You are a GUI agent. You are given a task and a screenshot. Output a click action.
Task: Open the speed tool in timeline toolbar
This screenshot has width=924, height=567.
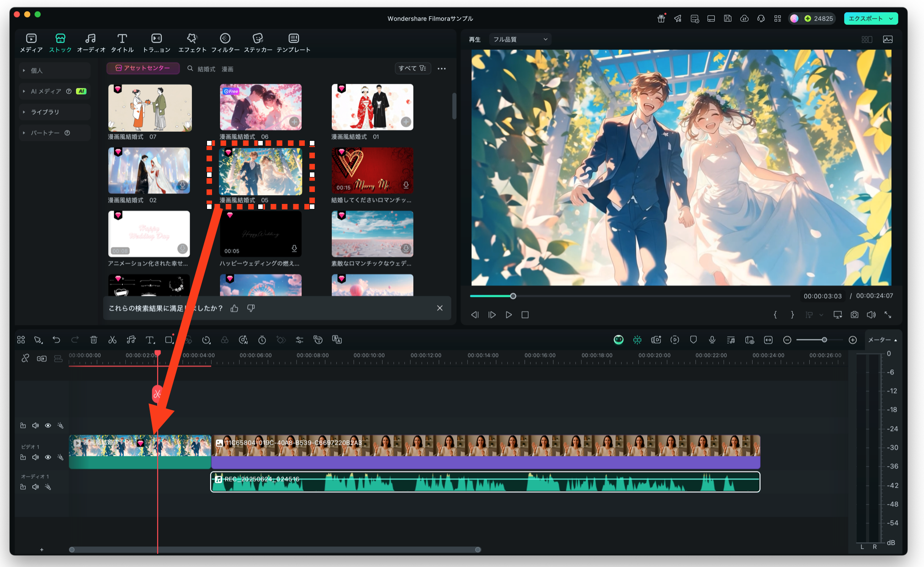(x=207, y=340)
